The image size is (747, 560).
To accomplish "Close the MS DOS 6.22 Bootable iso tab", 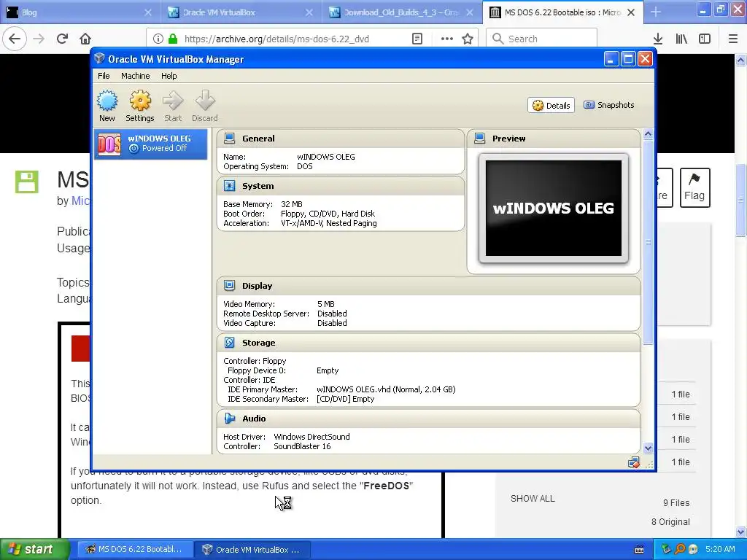I will click(x=631, y=12).
